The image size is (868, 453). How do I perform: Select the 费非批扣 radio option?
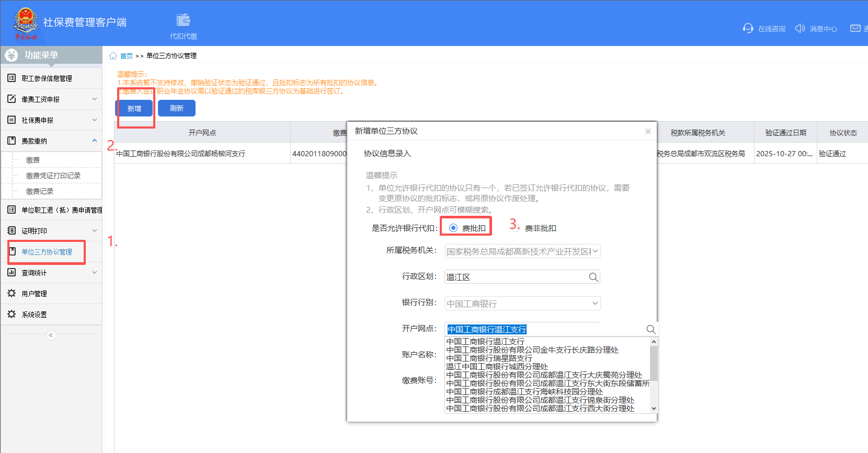pyautogui.click(x=516, y=228)
